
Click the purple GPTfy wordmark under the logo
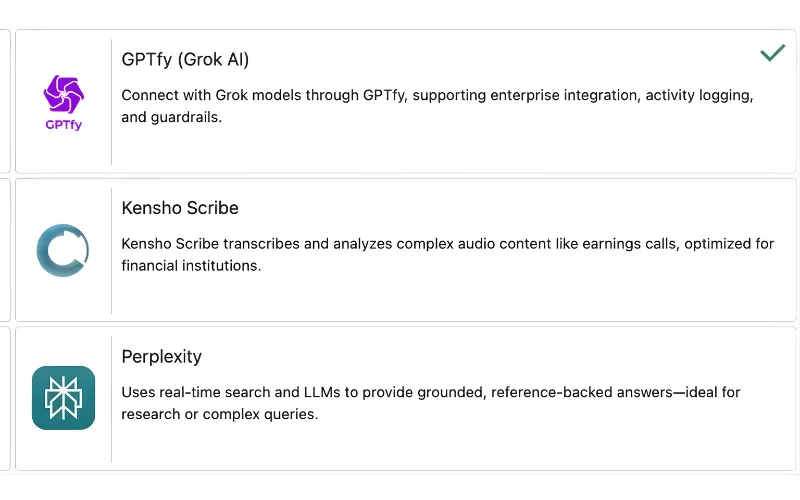tap(63, 125)
